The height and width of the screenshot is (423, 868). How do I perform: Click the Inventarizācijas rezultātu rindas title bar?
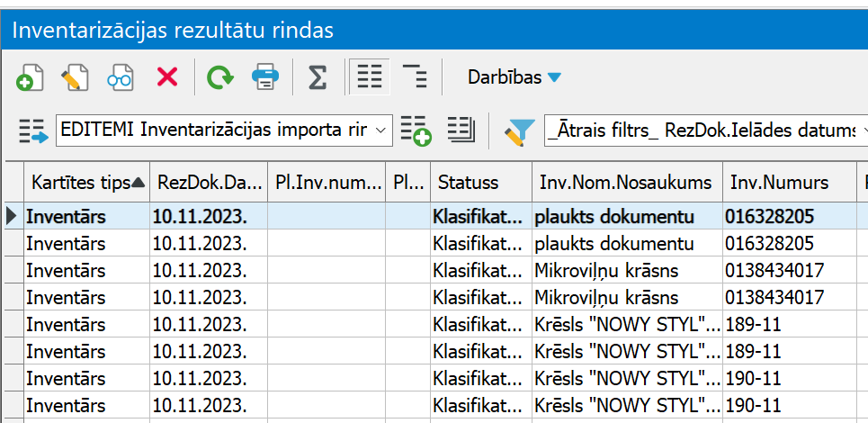[434, 30]
